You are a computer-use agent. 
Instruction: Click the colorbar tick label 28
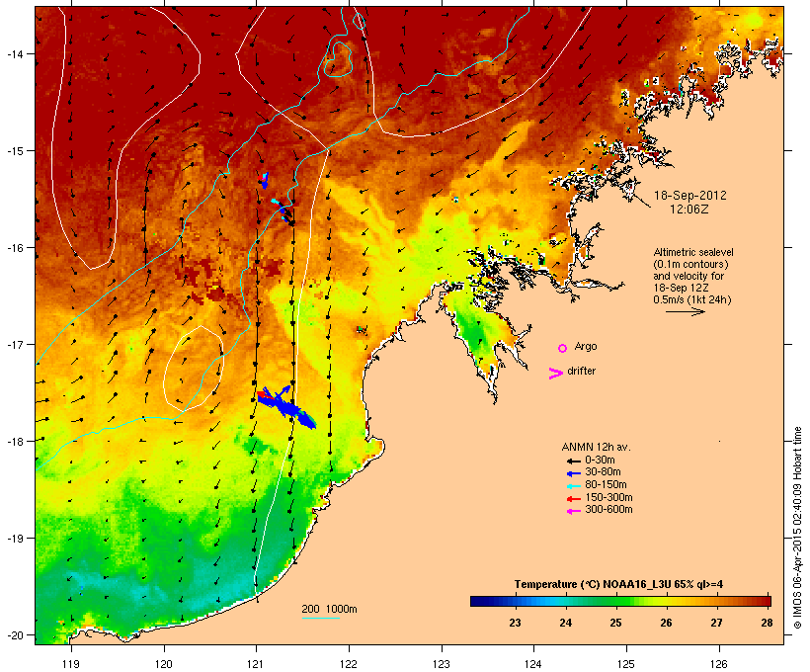coord(768,623)
